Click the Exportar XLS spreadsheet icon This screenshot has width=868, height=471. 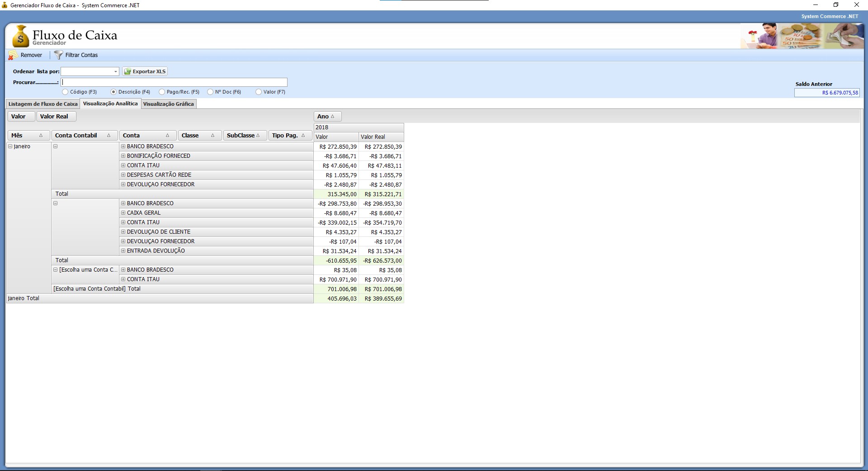[127, 71]
